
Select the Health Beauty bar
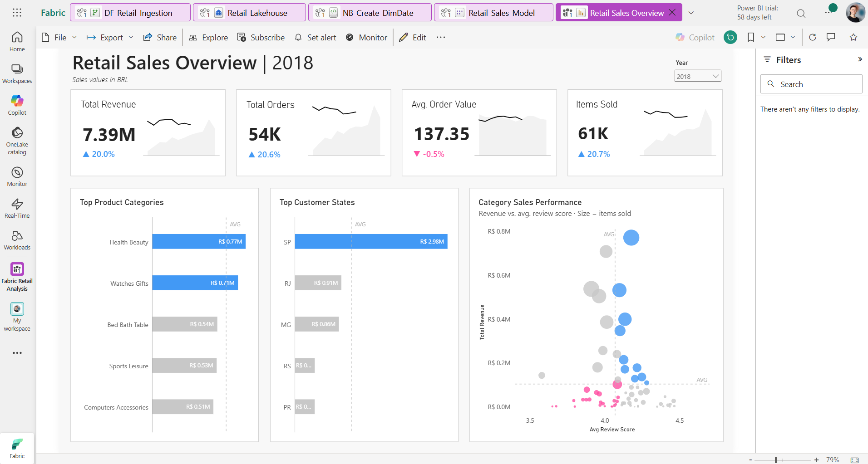pos(199,242)
